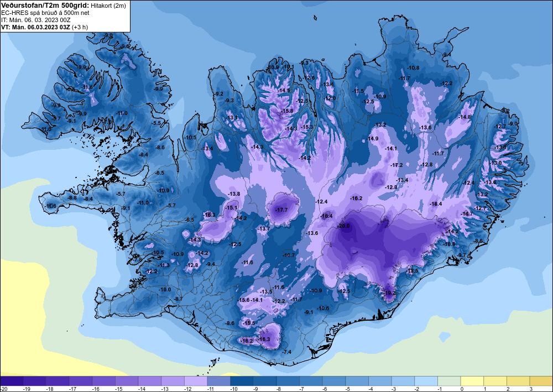Select the -15.1 temperature label
The height and width of the screenshot is (392, 553).
pyautogui.click(x=231, y=208)
